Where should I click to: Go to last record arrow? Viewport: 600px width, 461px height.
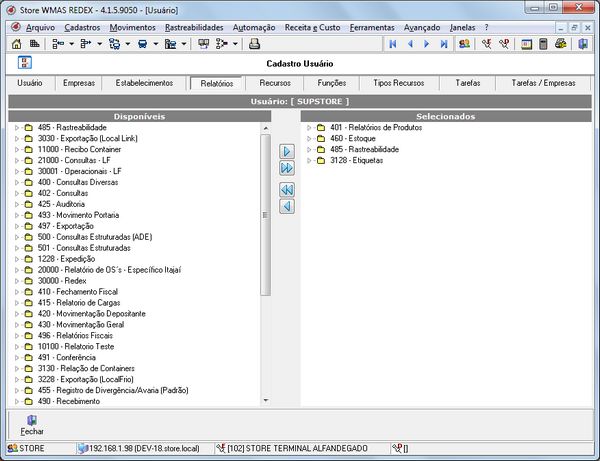coord(444,44)
